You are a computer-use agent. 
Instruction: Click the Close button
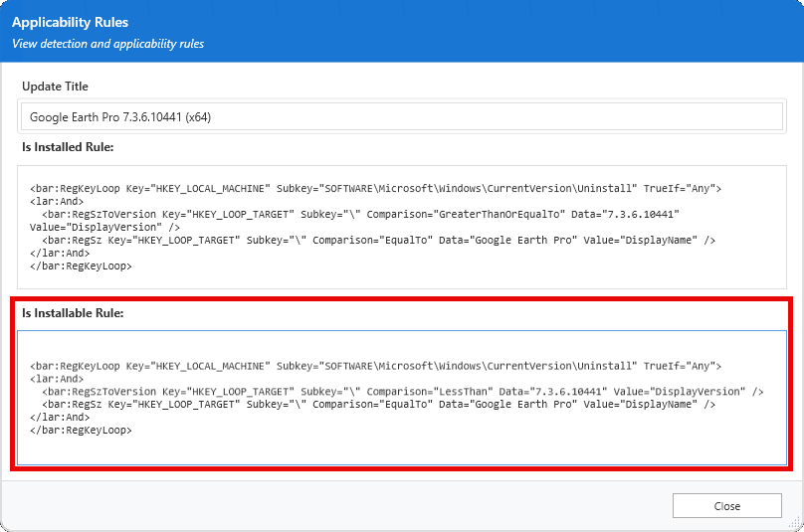(726, 505)
